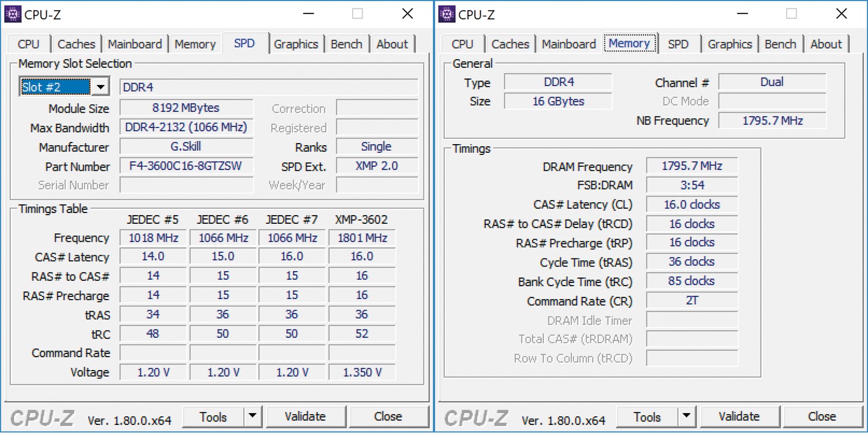Click the XMP-3602 column header
The image size is (868, 433).
pyautogui.click(x=361, y=219)
